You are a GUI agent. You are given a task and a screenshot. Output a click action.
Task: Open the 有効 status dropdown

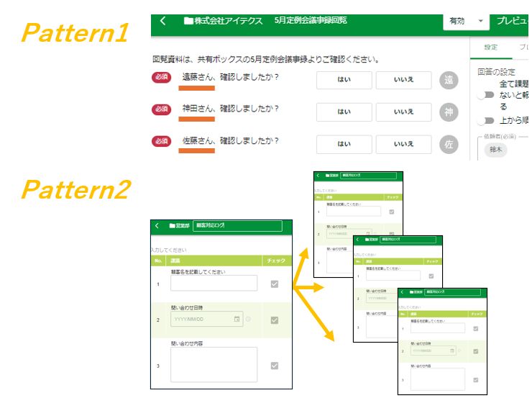[x=465, y=22]
